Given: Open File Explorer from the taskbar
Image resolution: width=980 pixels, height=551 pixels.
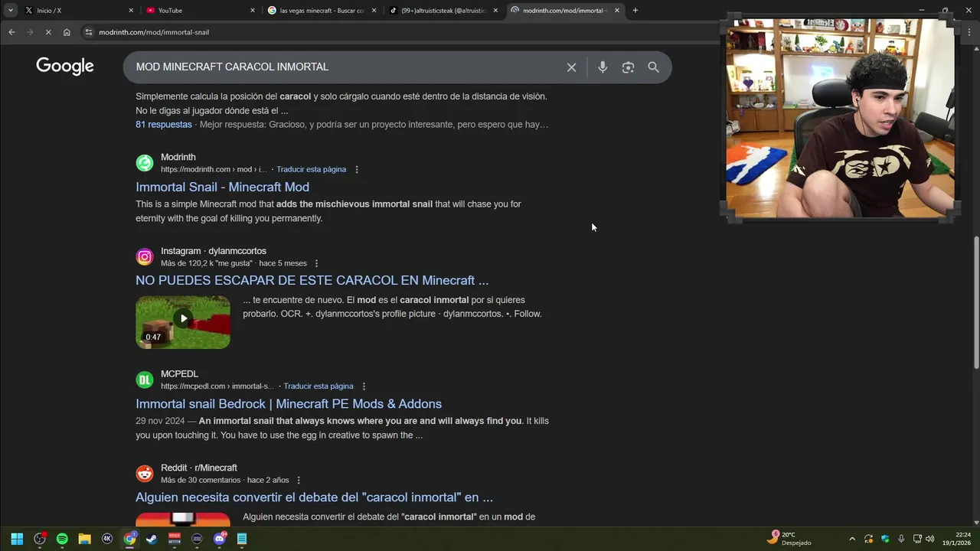Looking at the screenshot, I should pos(84,539).
